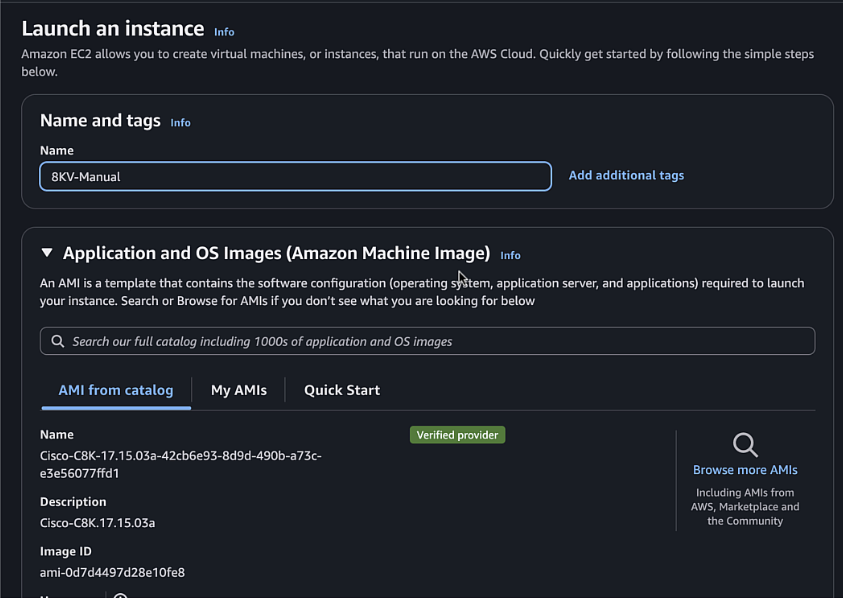Viewport: 843px width, 598px height.
Task: Click the Verified provider badge
Action: [458, 435]
